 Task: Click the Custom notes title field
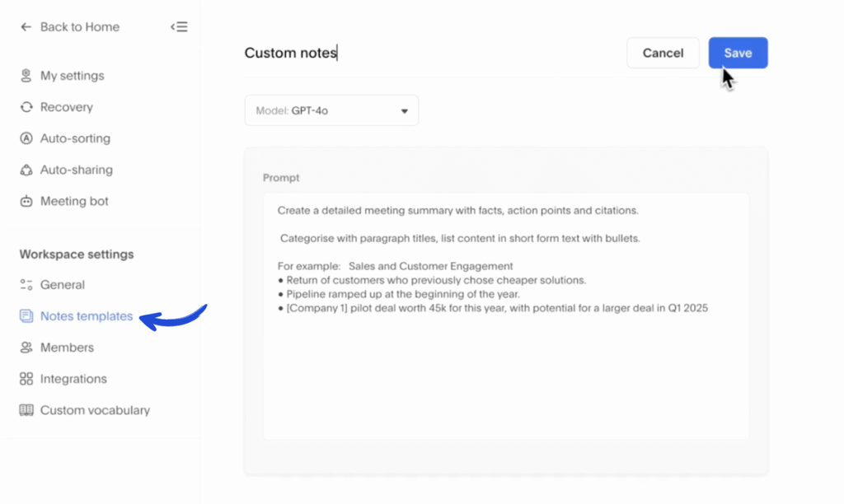click(290, 52)
